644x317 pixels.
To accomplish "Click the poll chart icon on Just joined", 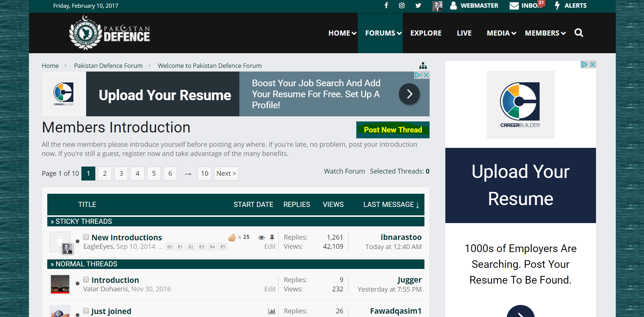I will [272, 311].
